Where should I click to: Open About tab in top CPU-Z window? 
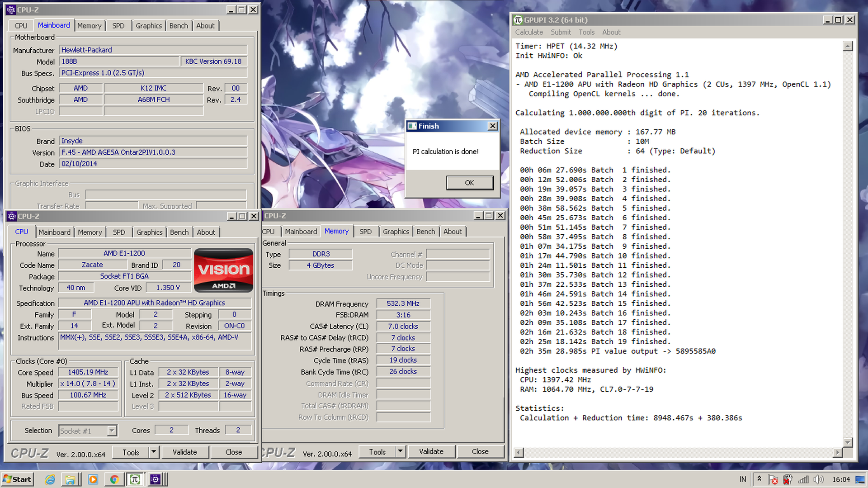[x=205, y=26]
